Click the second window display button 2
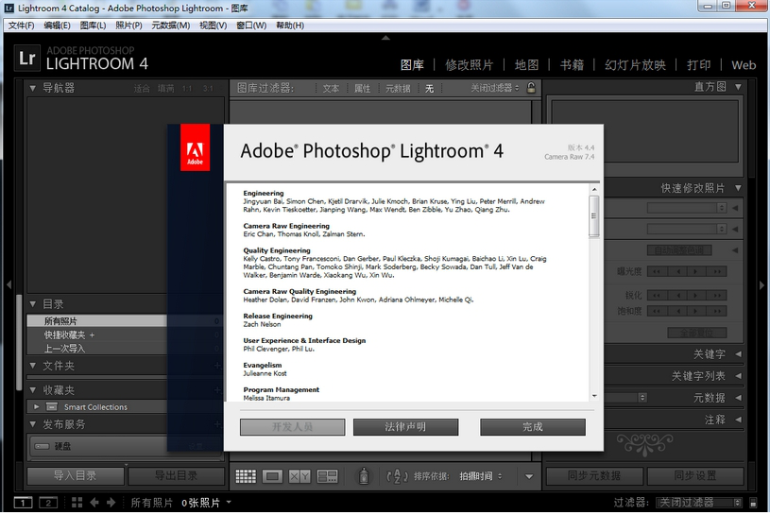Image resolution: width=770 pixels, height=532 pixels. pyautogui.click(x=48, y=503)
